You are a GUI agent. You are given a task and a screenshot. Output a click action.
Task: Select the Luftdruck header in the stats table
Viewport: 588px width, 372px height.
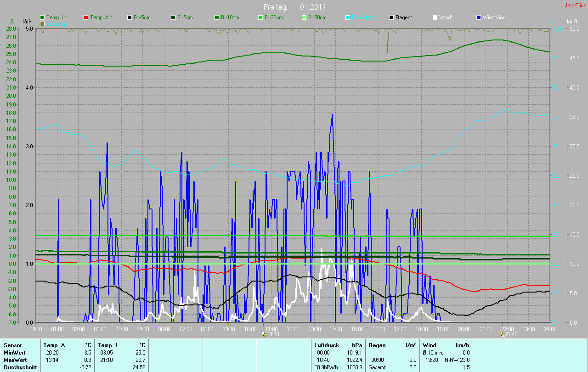click(326, 345)
